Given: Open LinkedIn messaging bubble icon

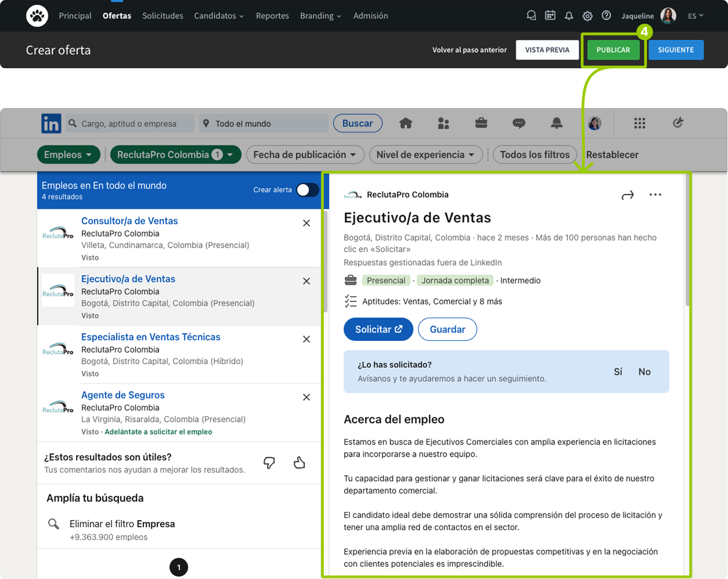Looking at the screenshot, I should point(519,123).
